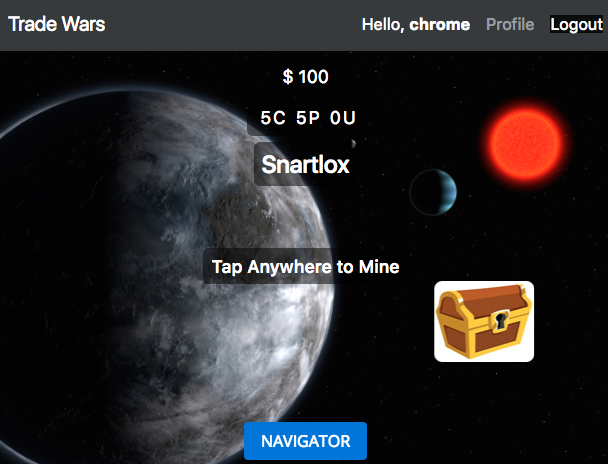Open the Profile page
Screen dimensions: 608x464
coord(510,24)
